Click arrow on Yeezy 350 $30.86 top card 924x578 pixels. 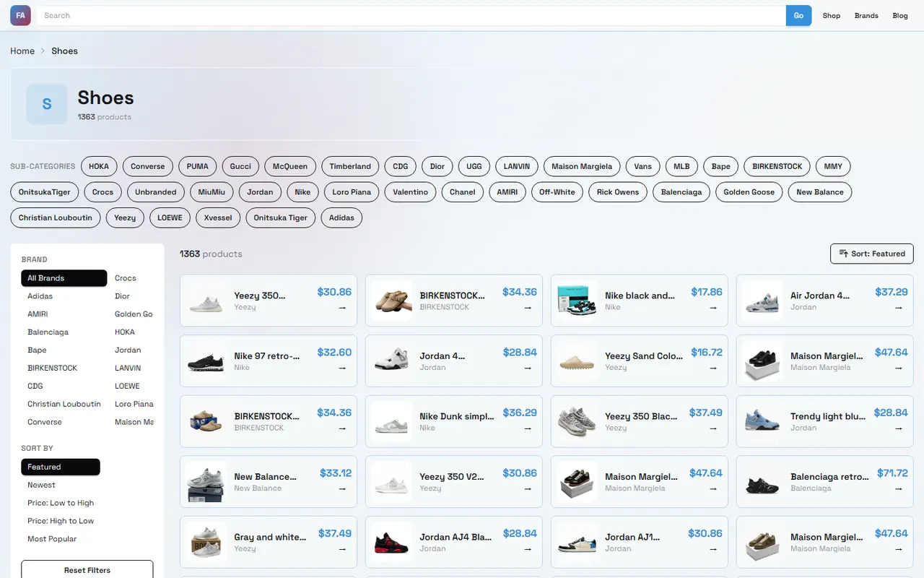[x=342, y=308]
